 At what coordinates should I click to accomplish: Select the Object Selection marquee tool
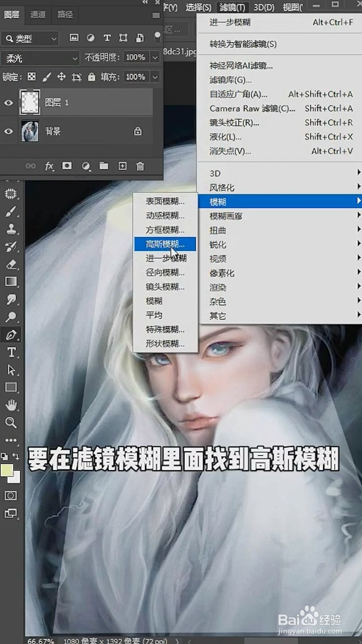(11, 194)
